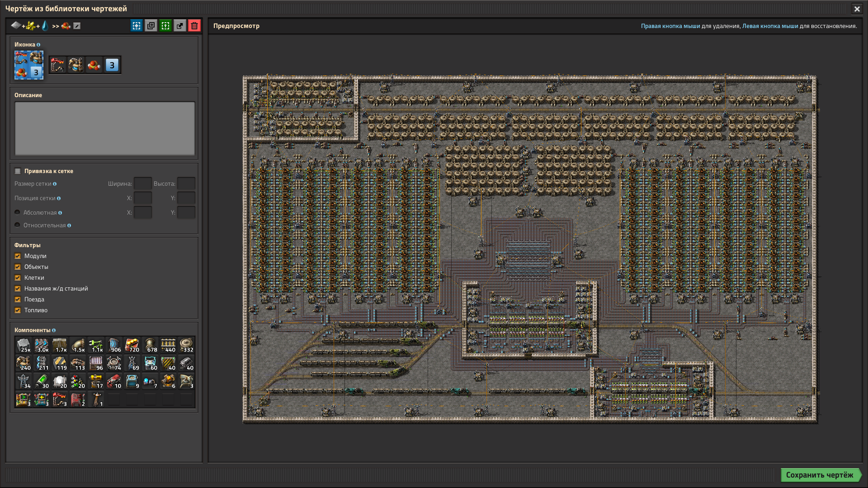The image size is (868, 488).
Task: Click green inserter component showing 1.1к
Action: tap(96, 345)
